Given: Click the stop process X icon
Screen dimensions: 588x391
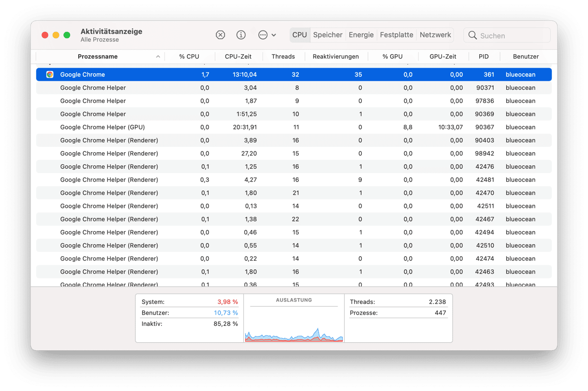Looking at the screenshot, I should coord(220,35).
